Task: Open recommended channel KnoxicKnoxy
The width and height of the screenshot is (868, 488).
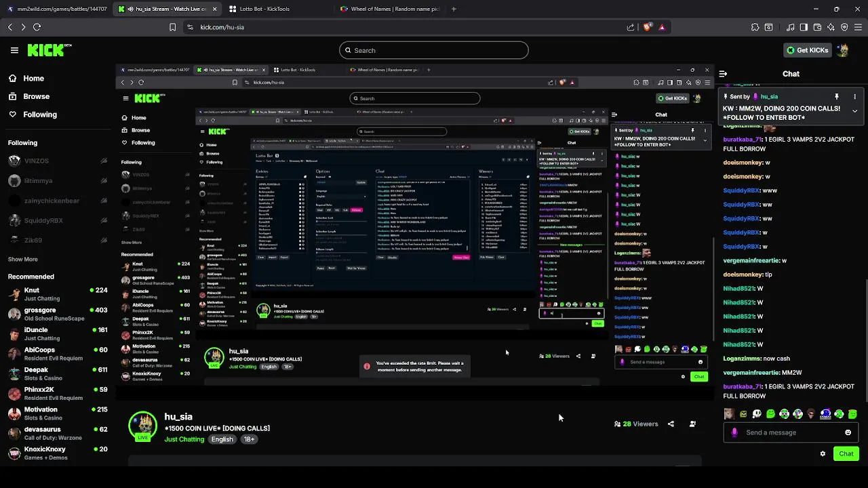Action: coord(58,453)
